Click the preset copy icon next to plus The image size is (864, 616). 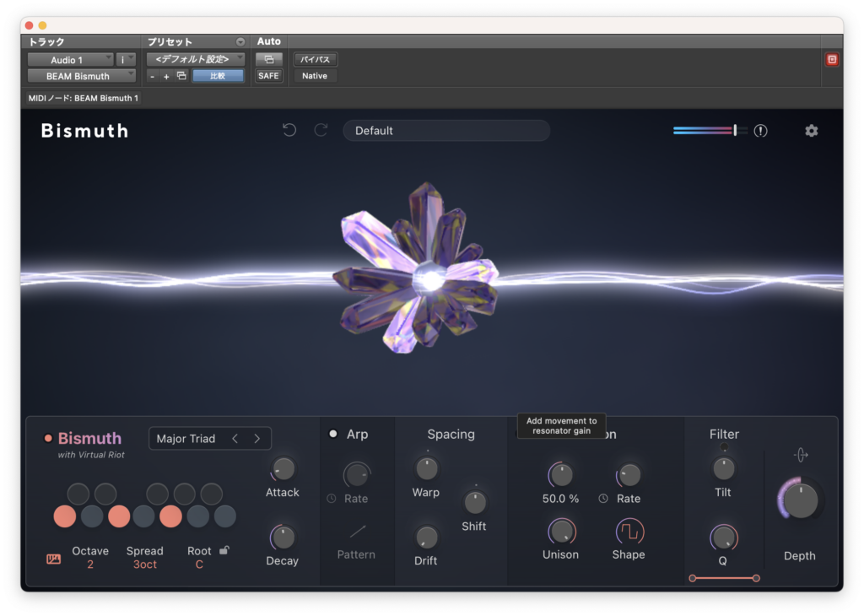point(181,75)
